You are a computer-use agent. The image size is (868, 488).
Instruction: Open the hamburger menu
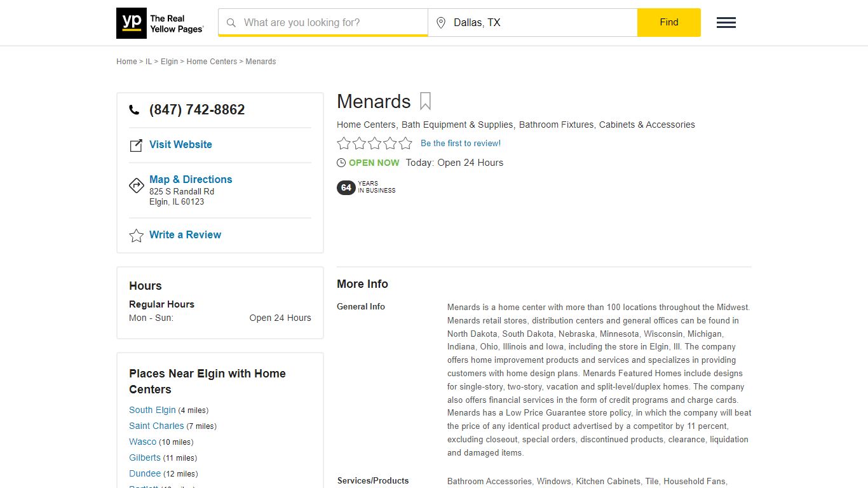726,23
